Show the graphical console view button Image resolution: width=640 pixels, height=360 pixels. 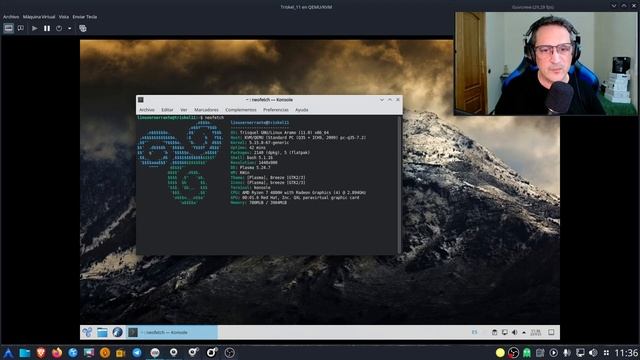pyautogui.click(x=9, y=29)
